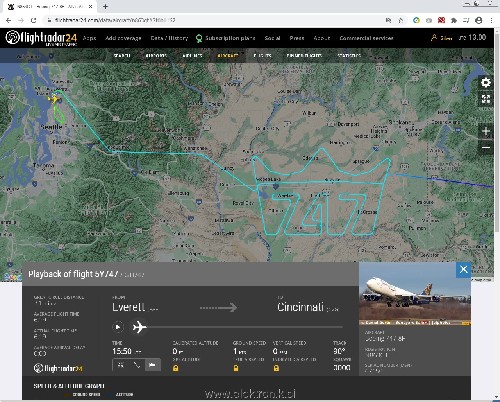Select the highlighted third view mode button
The height and width of the screenshot is (402, 500).
click(x=153, y=365)
